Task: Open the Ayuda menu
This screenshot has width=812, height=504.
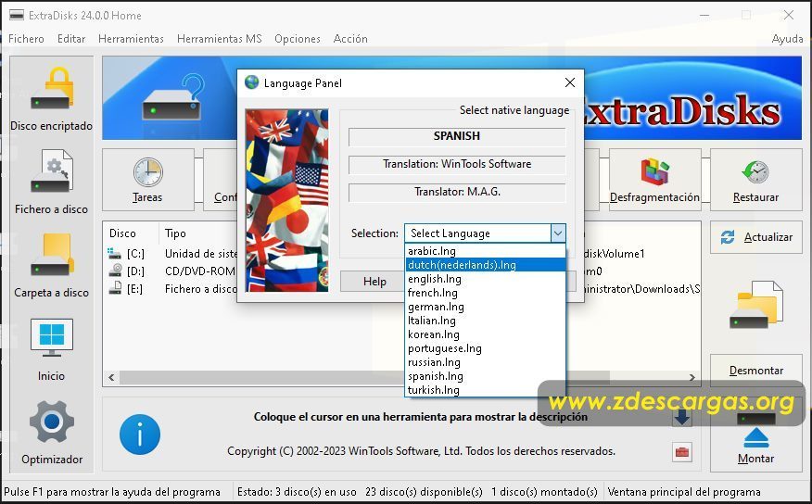Action: coord(787,39)
